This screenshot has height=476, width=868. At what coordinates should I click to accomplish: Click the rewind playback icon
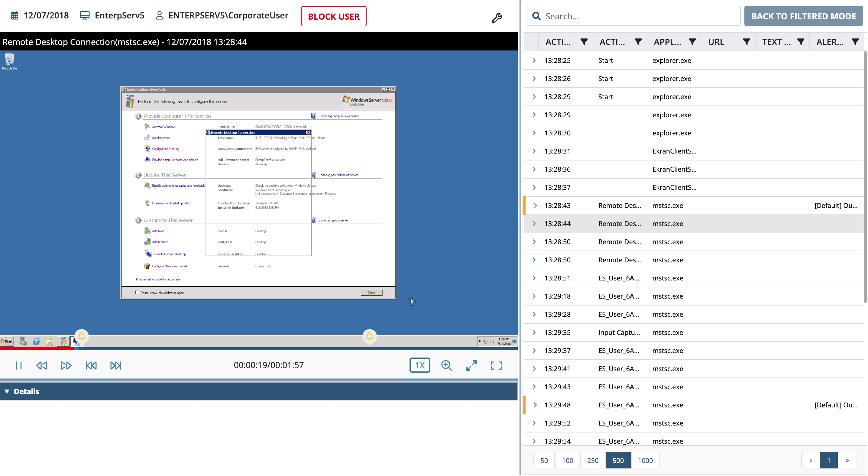point(42,365)
